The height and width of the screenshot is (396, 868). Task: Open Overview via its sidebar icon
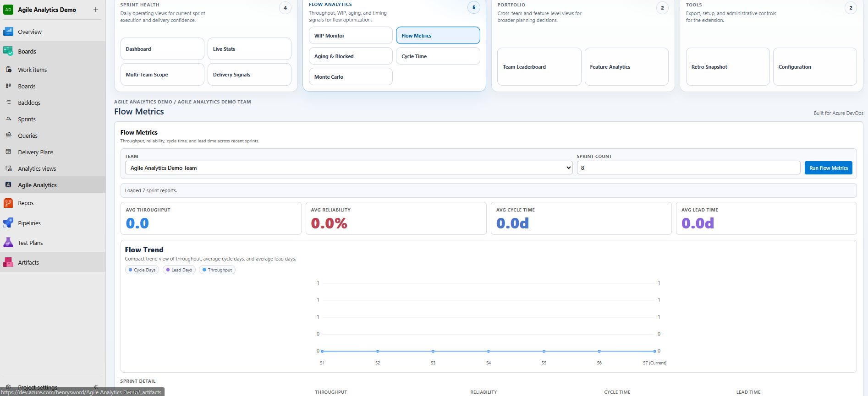8,32
